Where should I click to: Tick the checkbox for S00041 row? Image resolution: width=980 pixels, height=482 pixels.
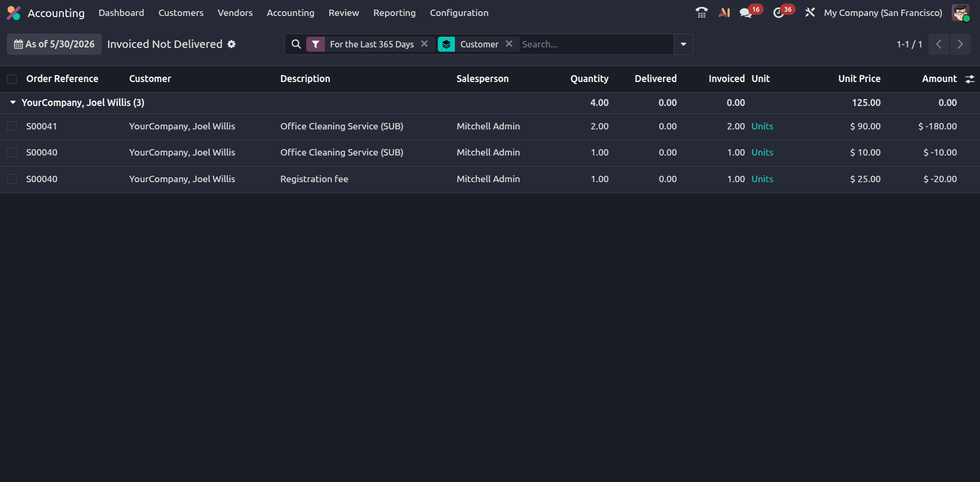[12, 126]
